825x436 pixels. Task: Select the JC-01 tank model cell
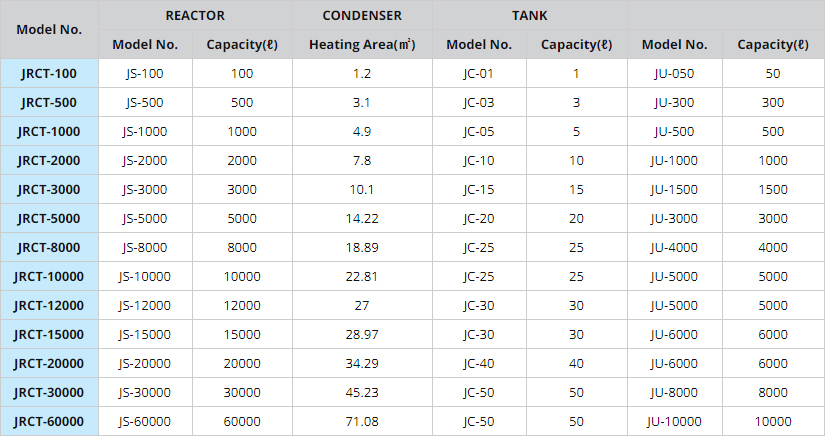pyautogui.click(x=479, y=73)
